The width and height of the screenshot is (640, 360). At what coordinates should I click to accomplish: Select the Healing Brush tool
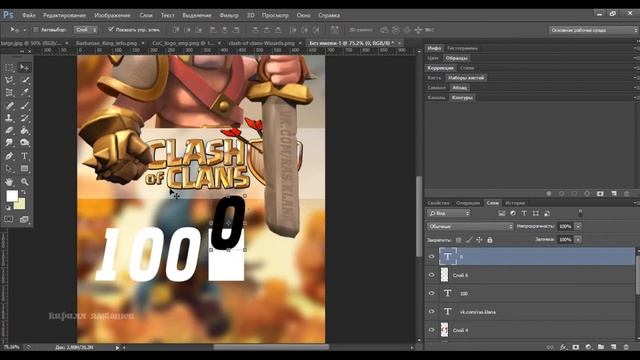(x=9, y=106)
